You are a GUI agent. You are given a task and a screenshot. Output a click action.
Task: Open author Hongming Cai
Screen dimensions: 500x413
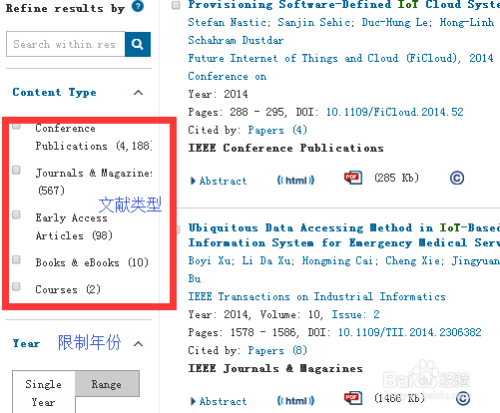point(337,261)
